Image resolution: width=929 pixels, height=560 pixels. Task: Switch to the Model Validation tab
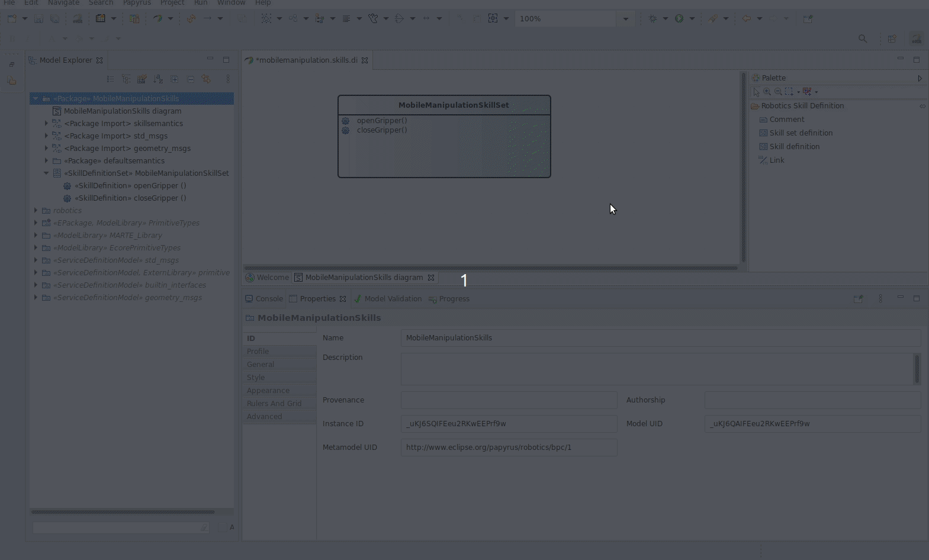(x=393, y=299)
